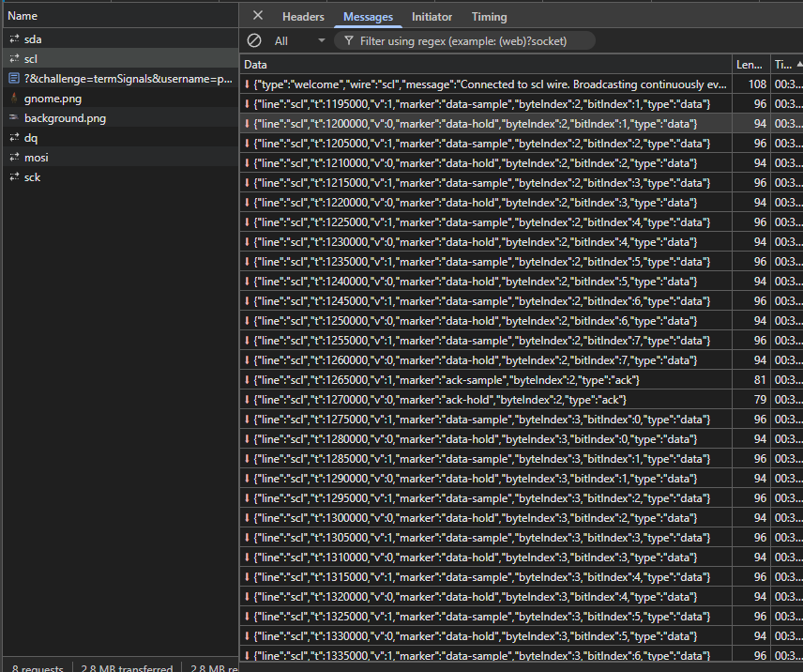Select the welcome message row
The height and width of the screenshot is (672, 803).
pos(522,84)
